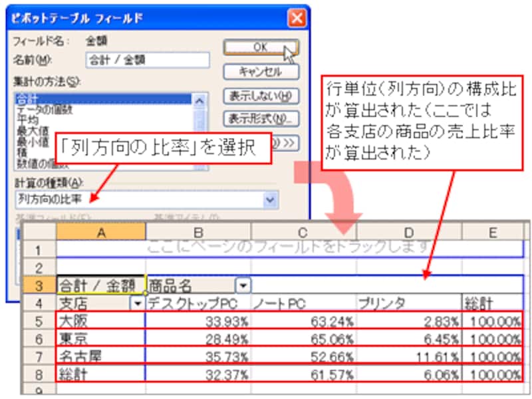Select データの個数 in the summary list

(x=45, y=110)
